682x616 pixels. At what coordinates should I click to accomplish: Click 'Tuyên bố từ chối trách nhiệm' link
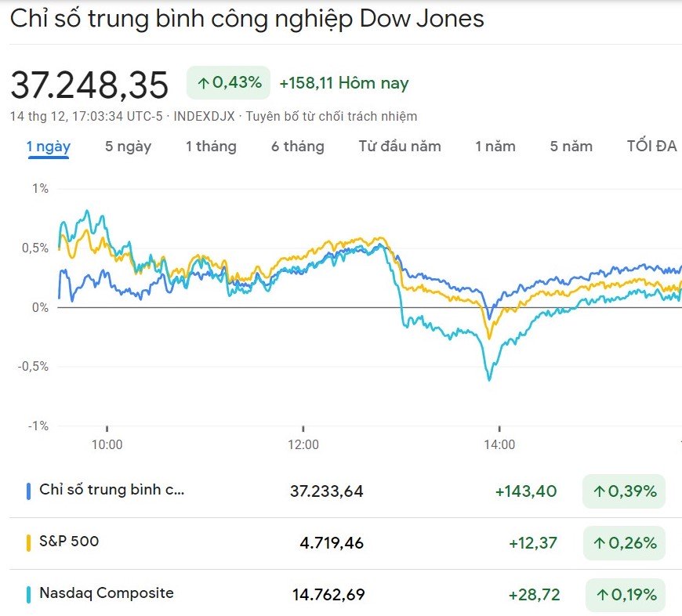[x=332, y=116]
